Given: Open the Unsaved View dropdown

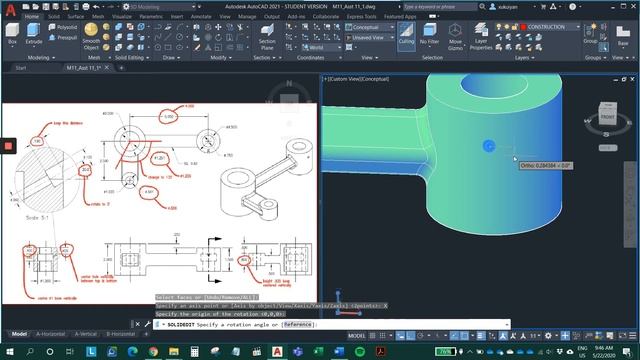Looking at the screenshot, I should point(370,38).
